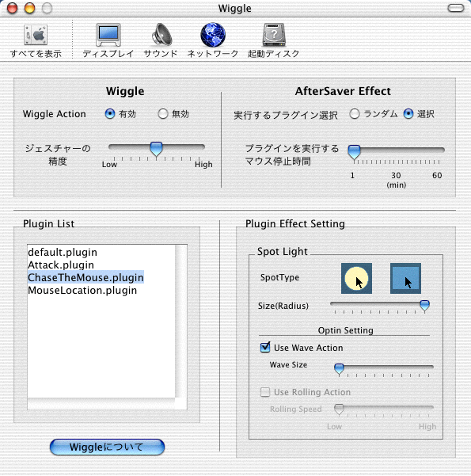Open the Network (ネットワーク) globe icon
Image resolution: width=471 pixels, height=476 pixels.
point(213,35)
